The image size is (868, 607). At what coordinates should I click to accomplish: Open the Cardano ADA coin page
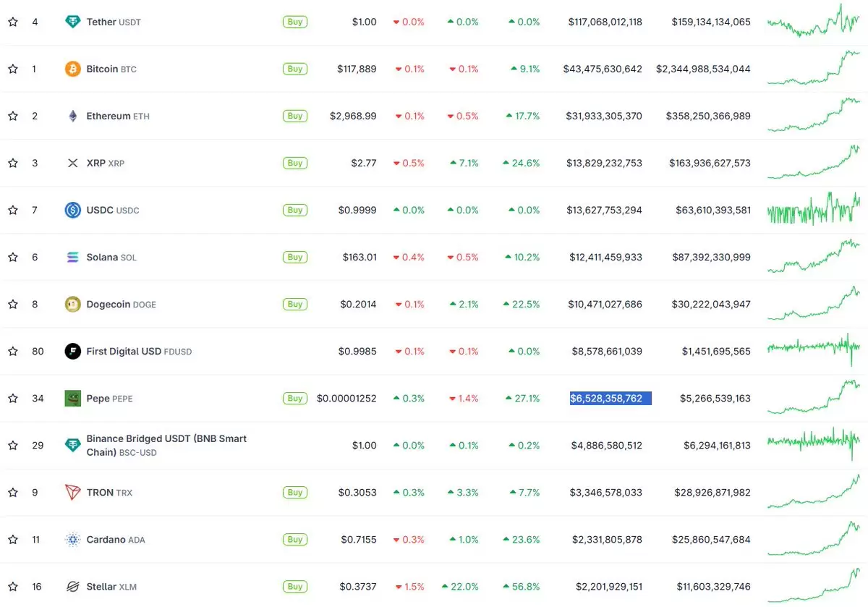(x=116, y=539)
